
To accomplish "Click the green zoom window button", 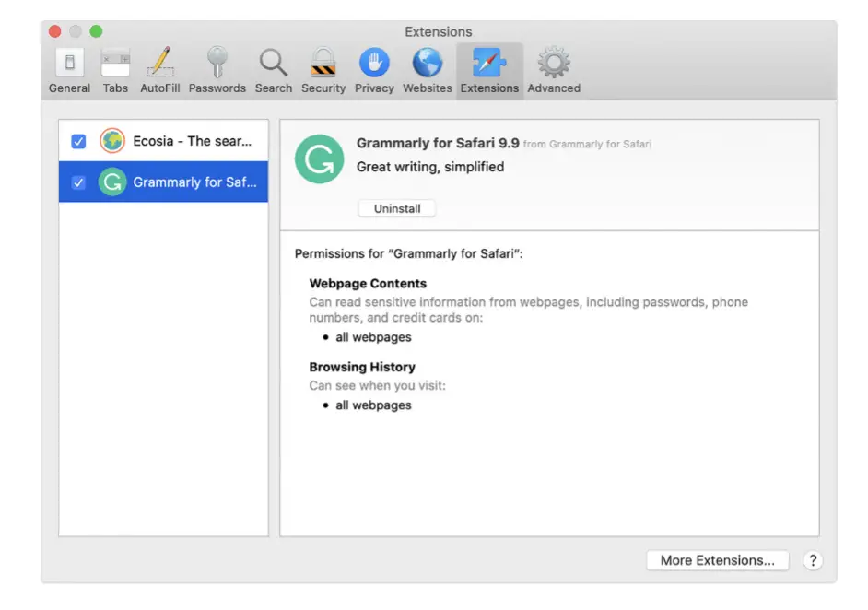I will point(97,31).
